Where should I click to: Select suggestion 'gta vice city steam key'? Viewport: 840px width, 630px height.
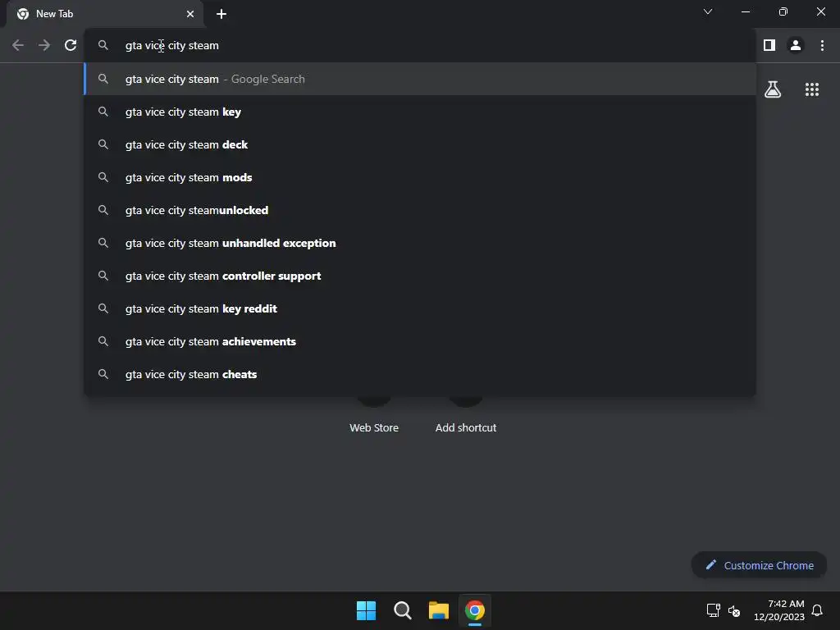(420, 112)
